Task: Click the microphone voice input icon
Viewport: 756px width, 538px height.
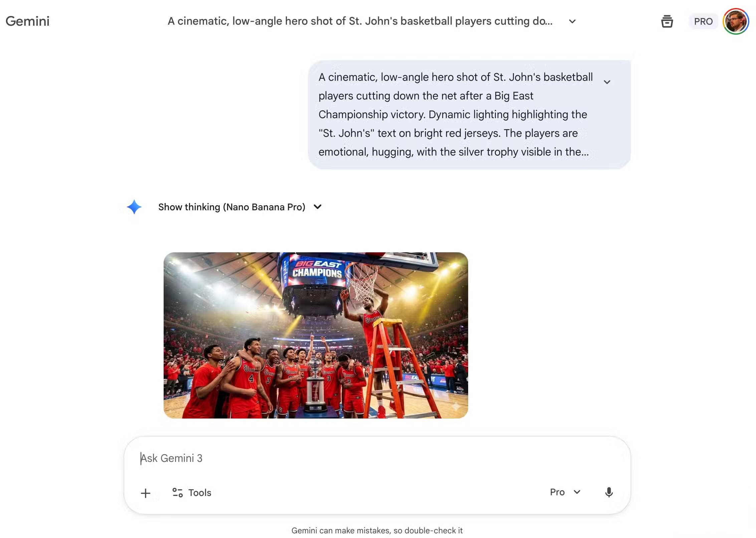Action: point(609,492)
